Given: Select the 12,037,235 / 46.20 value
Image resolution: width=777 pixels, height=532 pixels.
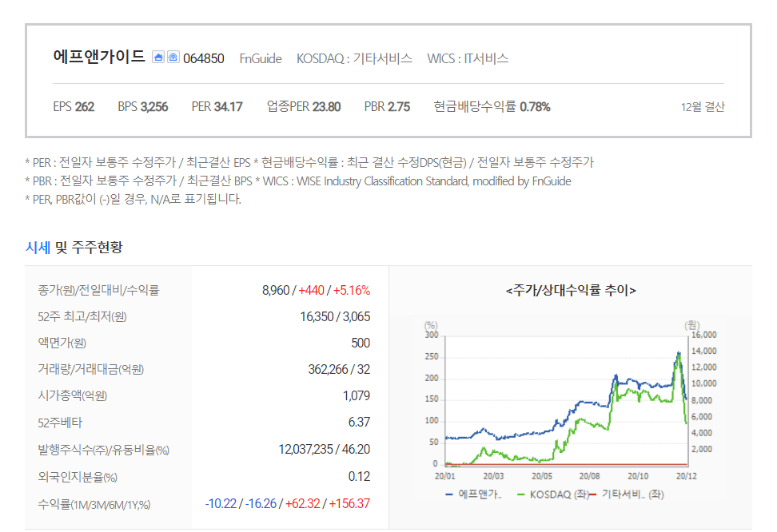Looking at the screenshot, I should (324, 449).
